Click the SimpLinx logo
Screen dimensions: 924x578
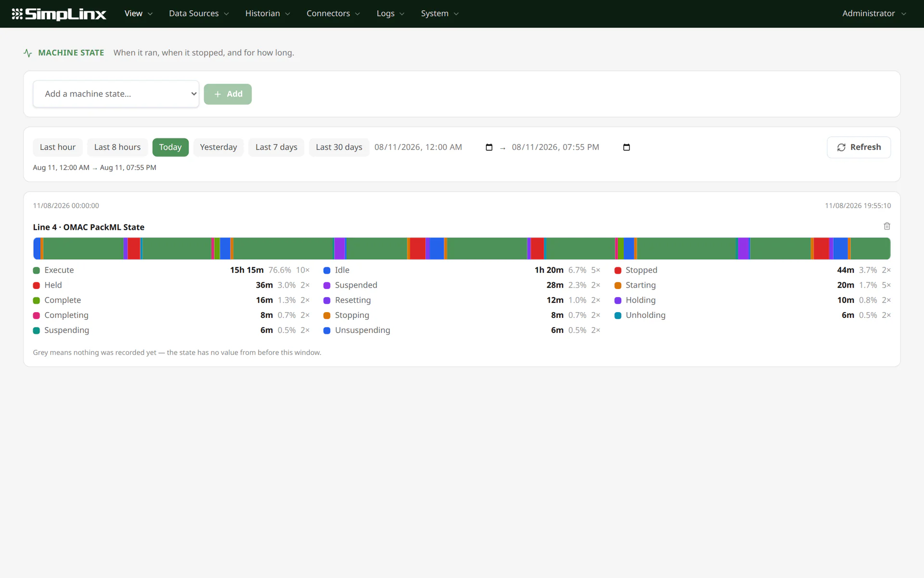point(59,14)
